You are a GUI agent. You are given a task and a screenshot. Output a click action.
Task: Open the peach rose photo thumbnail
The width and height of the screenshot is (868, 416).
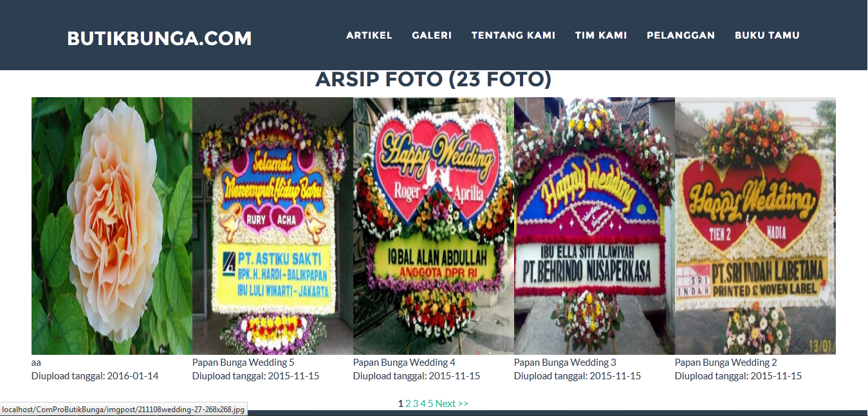click(x=112, y=226)
